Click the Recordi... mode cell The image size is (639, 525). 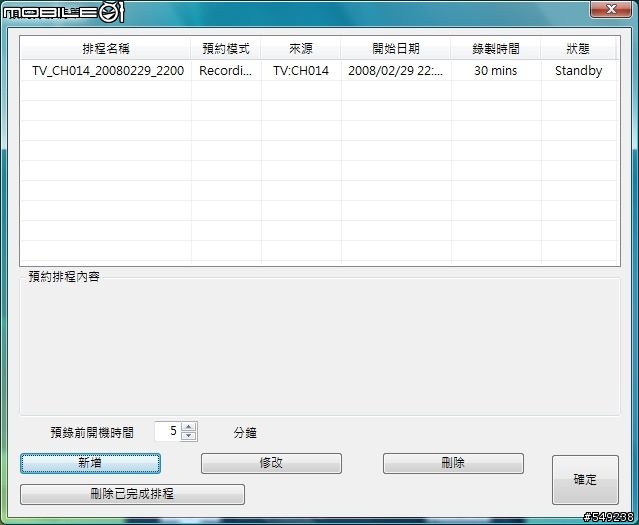coord(226,71)
